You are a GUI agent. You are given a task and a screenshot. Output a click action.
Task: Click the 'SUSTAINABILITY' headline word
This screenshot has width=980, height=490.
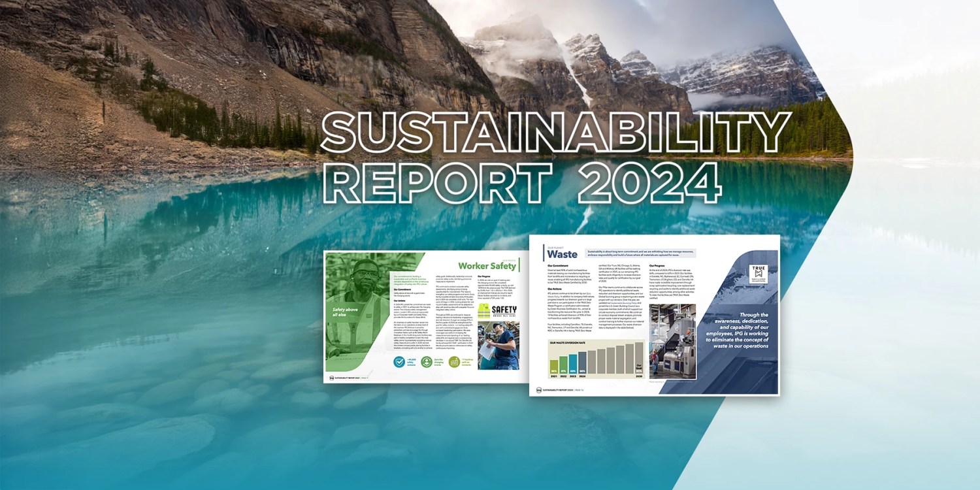pos(555,132)
